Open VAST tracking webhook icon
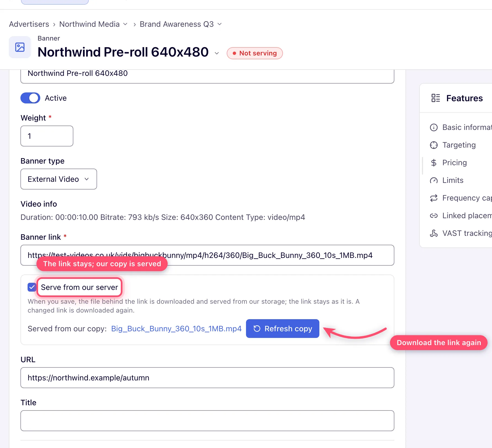The height and width of the screenshot is (448, 492). pyautogui.click(x=434, y=233)
